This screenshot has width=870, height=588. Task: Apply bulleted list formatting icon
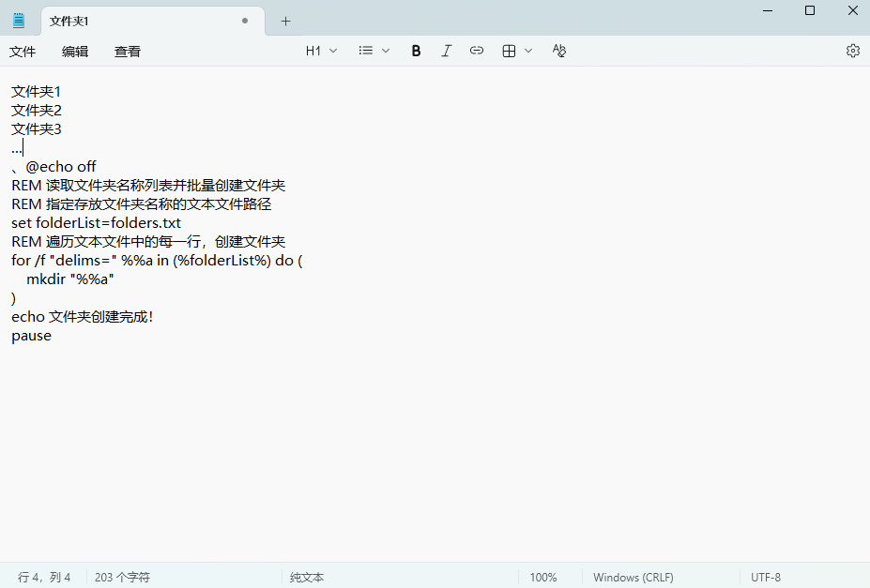coord(366,51)
